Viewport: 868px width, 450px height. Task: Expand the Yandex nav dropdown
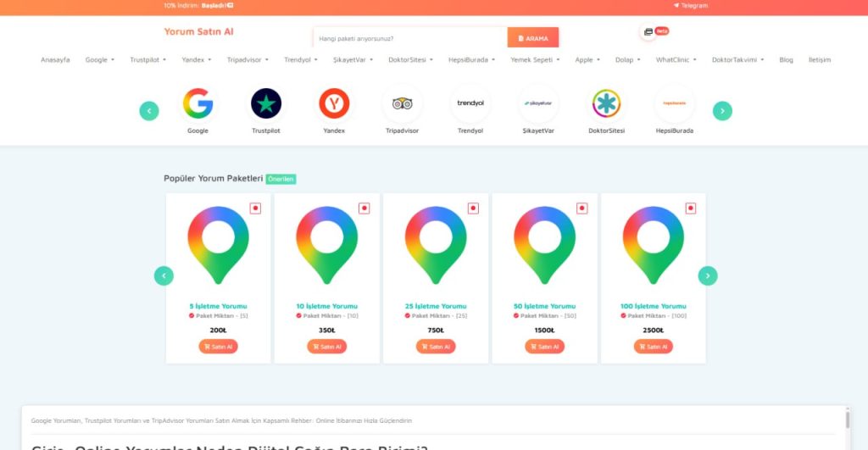point(197,60)
